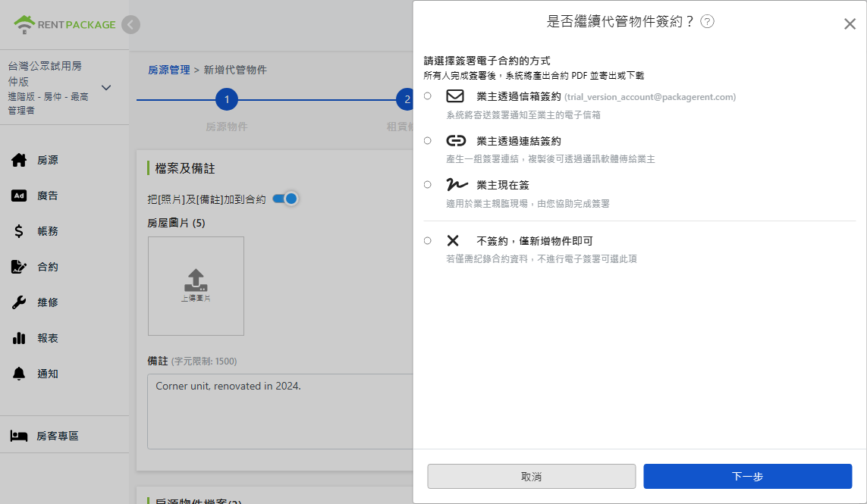Open 維修 via the wrench icon
The height and width of the screenshot is (504, 867).
[x=19, y=302]
